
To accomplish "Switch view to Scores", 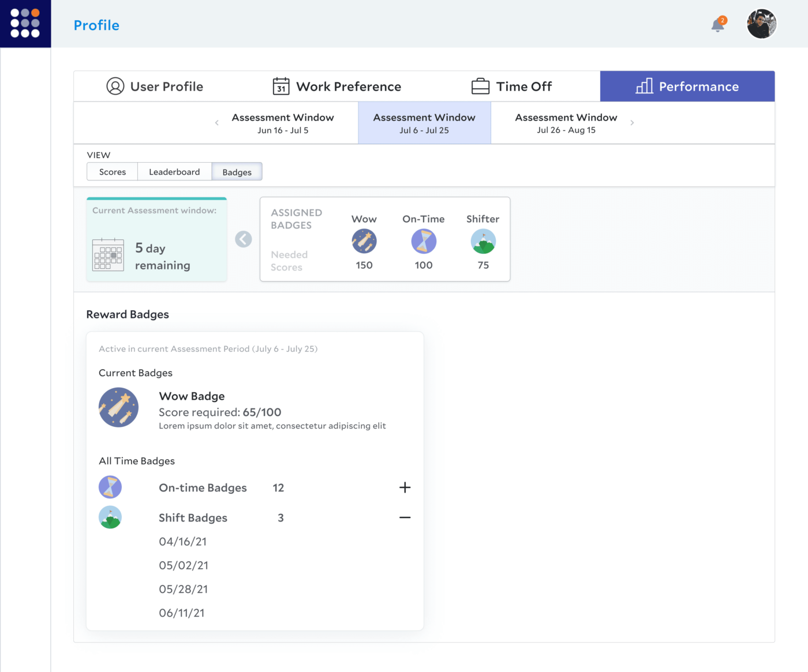I will [112, 171].
